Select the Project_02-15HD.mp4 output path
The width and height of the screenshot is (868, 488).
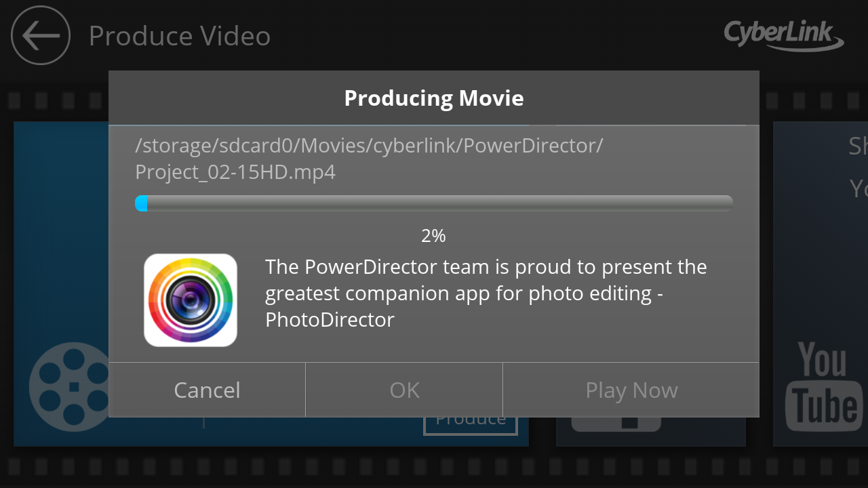[369, 159]
